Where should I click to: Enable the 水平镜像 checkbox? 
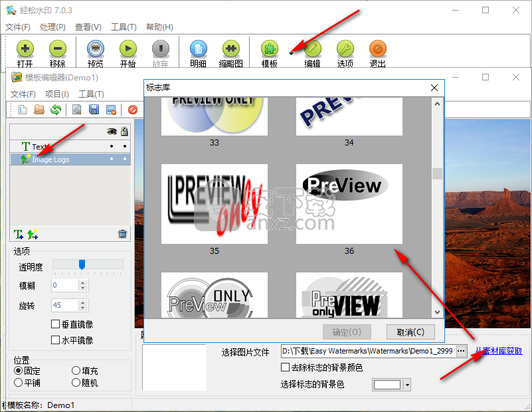point(55,340)
